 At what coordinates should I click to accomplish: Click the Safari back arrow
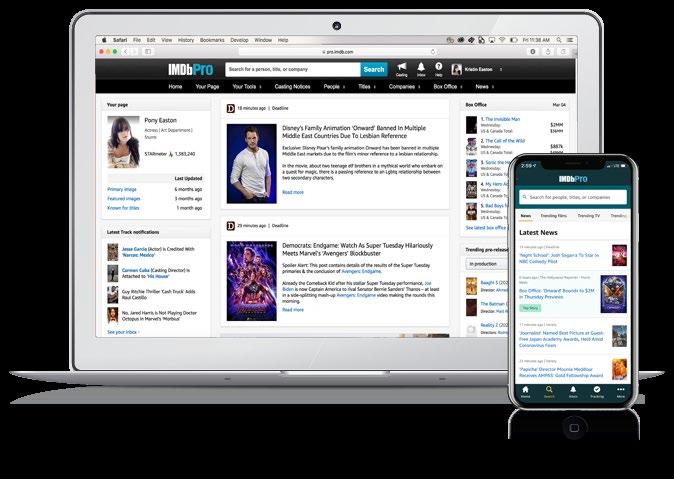(x=126, y=52)
